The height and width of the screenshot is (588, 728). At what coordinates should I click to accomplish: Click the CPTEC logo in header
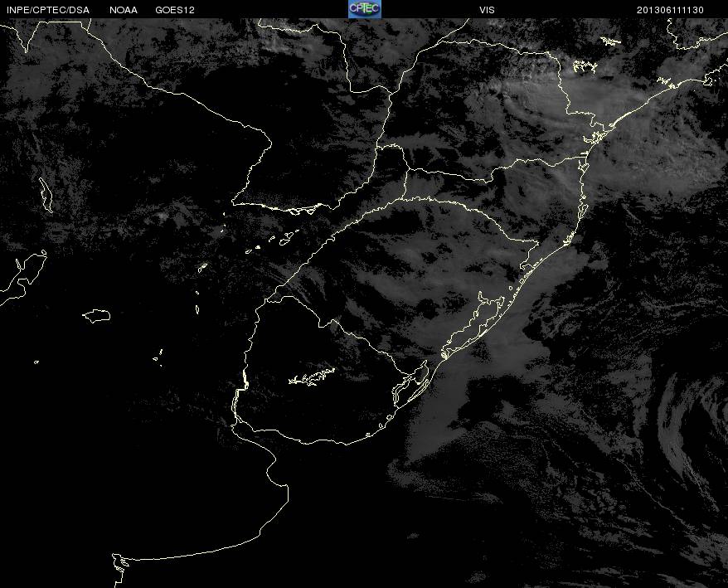(x=365, y=9)
